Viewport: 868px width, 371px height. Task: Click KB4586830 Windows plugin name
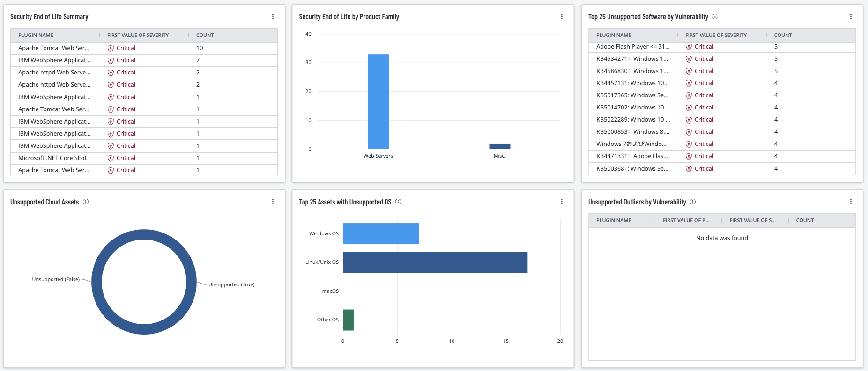(x=632, y=71)
